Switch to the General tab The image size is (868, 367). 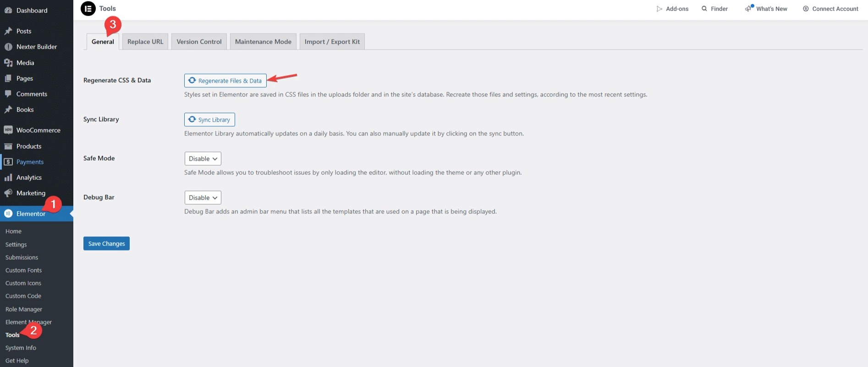click(103, 42)
